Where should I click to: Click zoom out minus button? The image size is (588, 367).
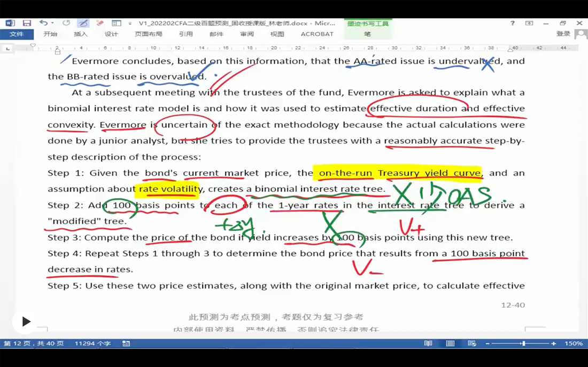coord(488,343)
